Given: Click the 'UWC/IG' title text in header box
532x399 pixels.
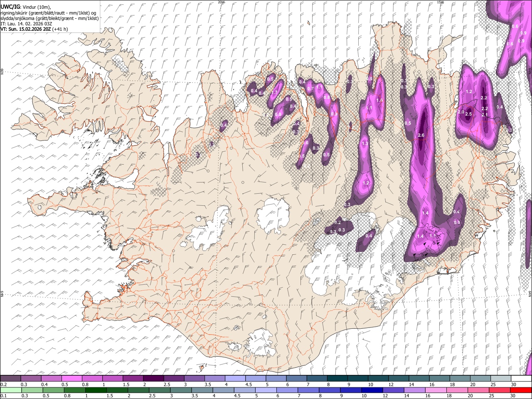Looking at the screenshot, I should pos(10,7).
